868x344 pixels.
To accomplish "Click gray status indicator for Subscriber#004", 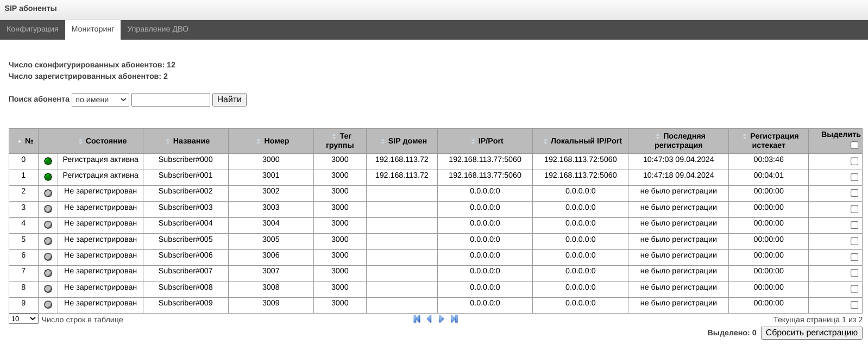I will 48,224.
